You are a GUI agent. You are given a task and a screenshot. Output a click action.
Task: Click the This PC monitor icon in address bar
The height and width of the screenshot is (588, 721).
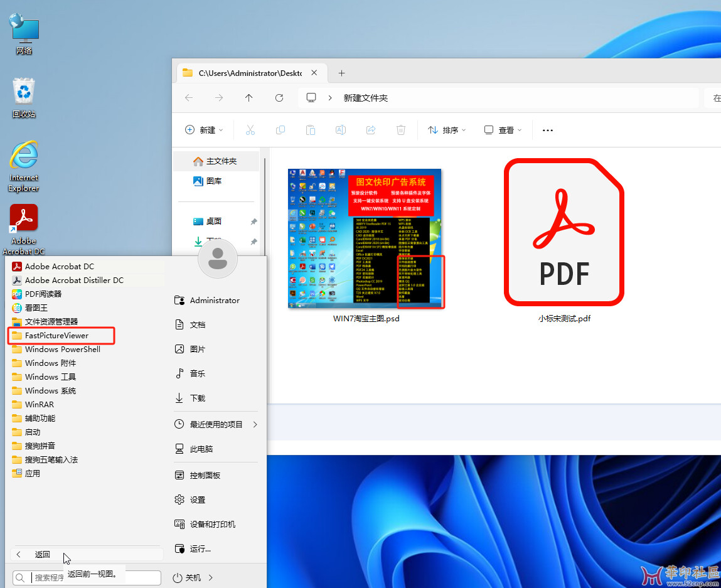click(311, 97)
